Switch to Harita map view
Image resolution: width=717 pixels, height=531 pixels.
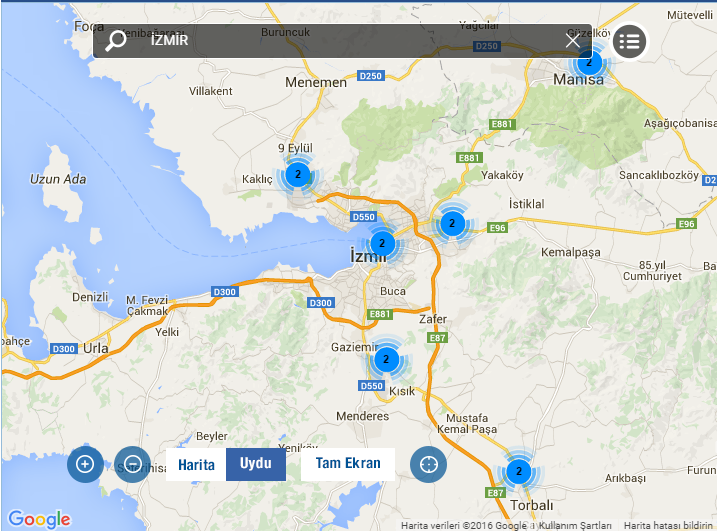196,464
